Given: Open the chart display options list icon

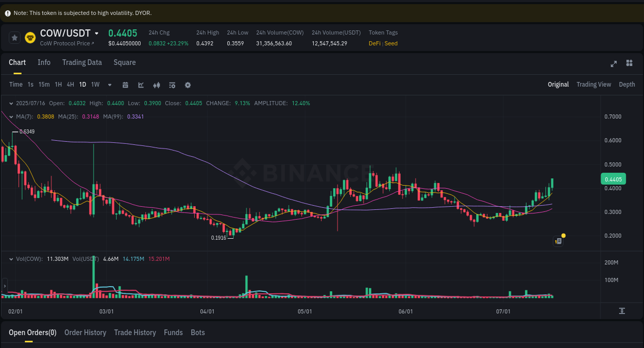Looking at the screenshot, I should click(x=172, y=85).
